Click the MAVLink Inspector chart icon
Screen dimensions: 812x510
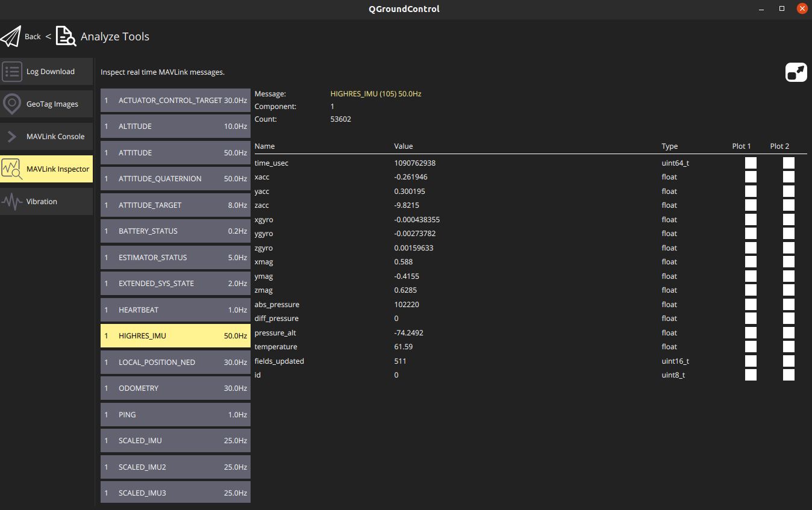(12, 169)
